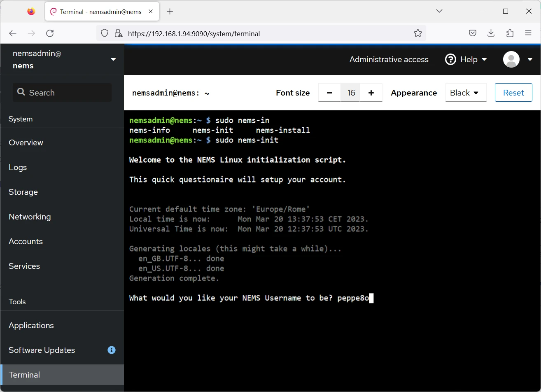The image size is (541, 392).
Task: Click the font size value 16
Action: pyautogui.click(x=351, y=93)
